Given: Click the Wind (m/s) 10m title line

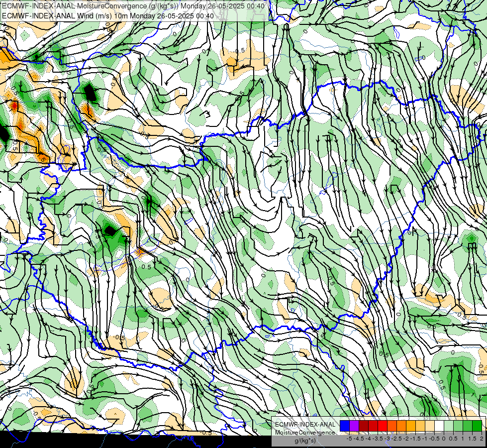Looking at the screenshot, I should (x=108, y=15).
